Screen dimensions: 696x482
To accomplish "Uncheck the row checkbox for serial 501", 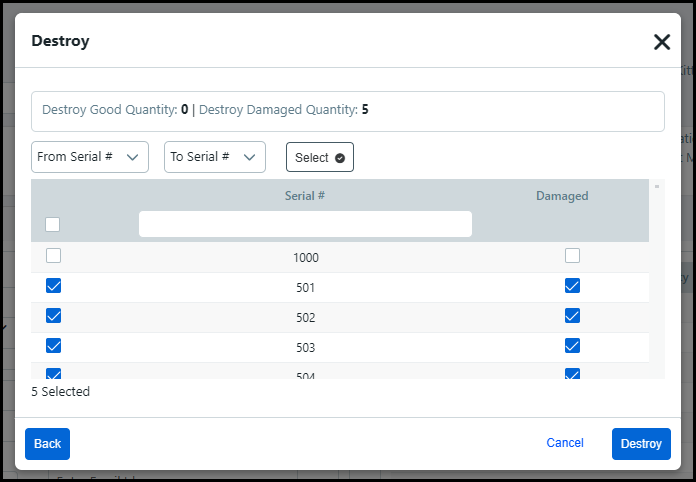I will coord(54,286).
